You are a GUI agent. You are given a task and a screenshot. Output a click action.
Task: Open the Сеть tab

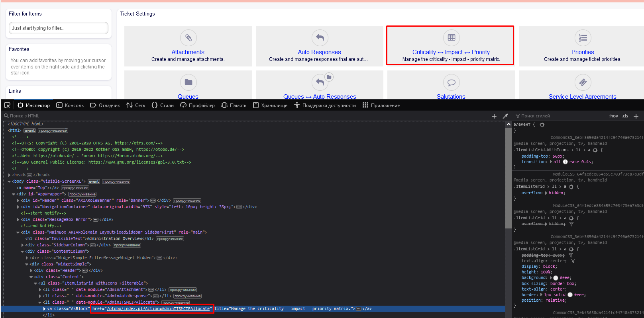135,105
